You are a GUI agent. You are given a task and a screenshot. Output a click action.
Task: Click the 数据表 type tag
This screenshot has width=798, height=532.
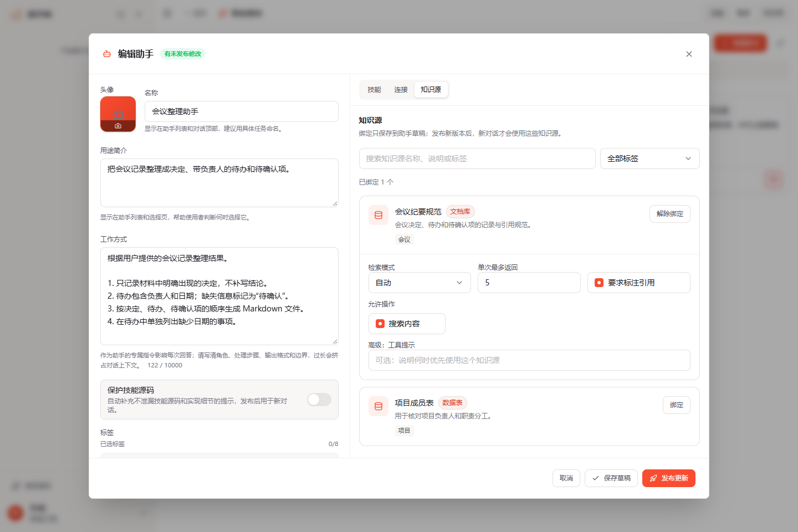pyautogui.click(x=453, y=403)
